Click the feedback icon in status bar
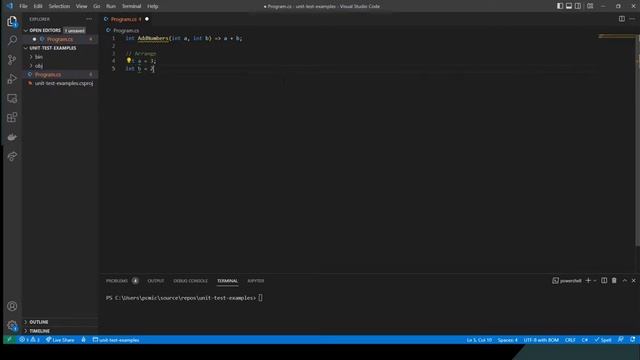Viewport: 640px width, 360px height. pyautogui.click(x=621, y=340)
